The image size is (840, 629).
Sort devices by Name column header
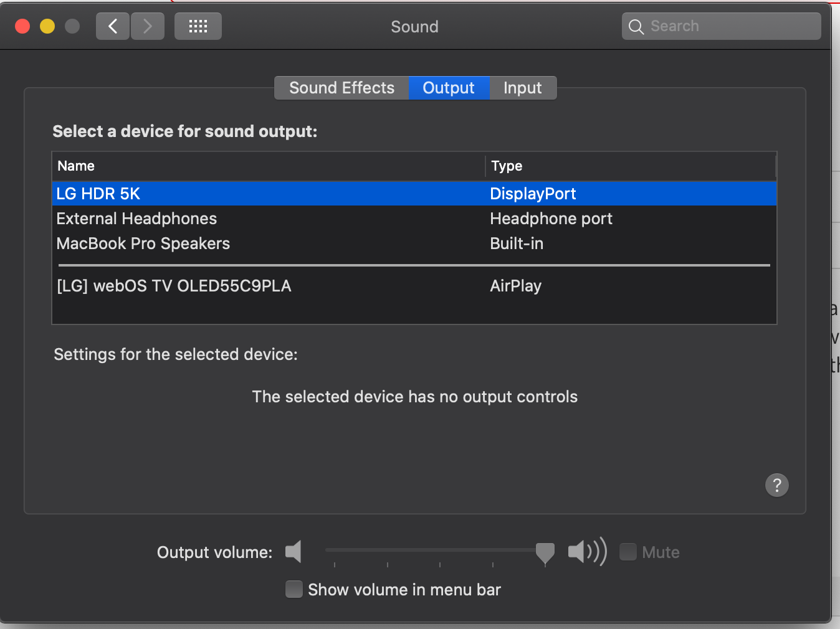tap(76, 166)
